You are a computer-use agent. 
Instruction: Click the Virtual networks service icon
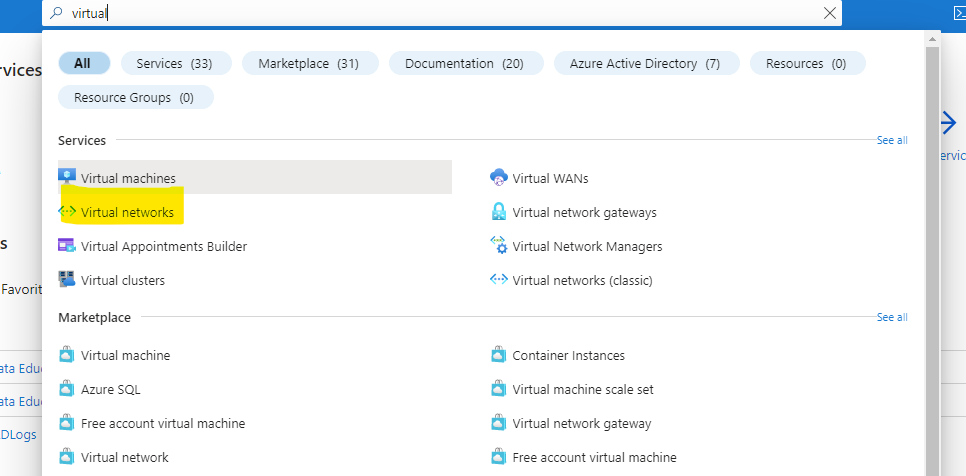tap(67, 212)
